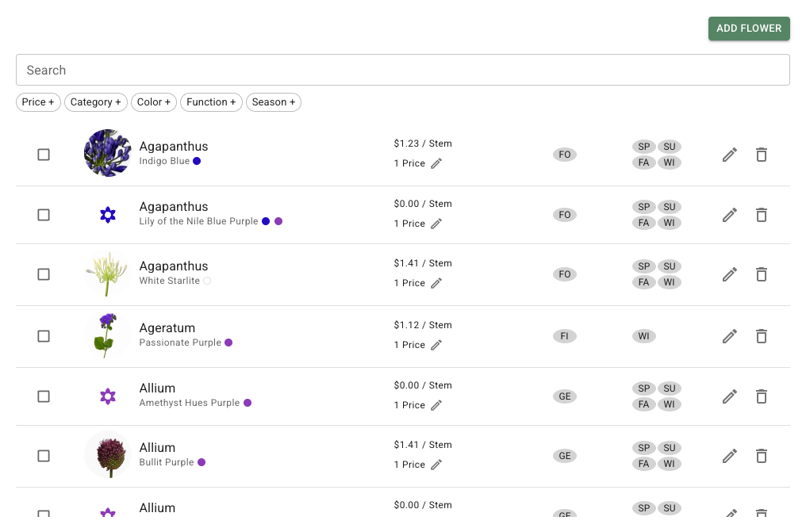Click the Amethyst Hues Purple color dot
The image size is (806, 532).
click(248, 403)
